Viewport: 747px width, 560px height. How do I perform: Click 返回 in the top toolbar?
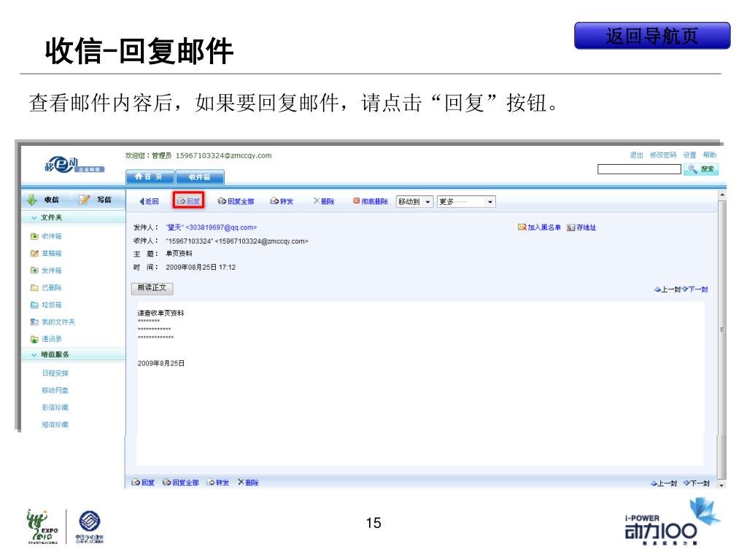pyautogui.click(x=149, y=201)
